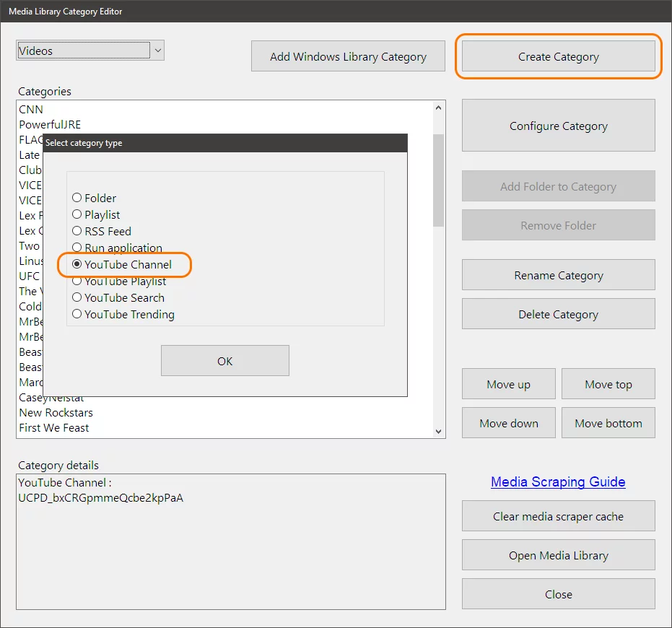Select New Rockstars category
Image resolution: width=672 pixels, height=628 pixels.
pos(225,413)
